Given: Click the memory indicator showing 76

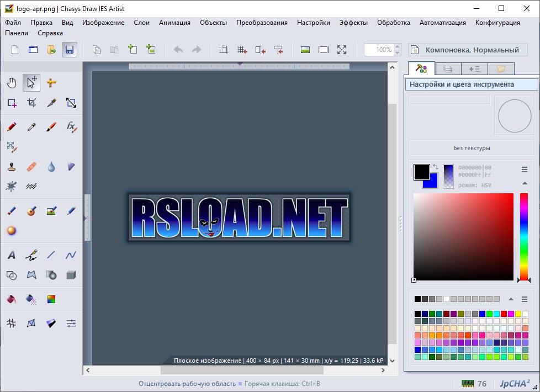Looking at the screenshot, I should 474,383.
